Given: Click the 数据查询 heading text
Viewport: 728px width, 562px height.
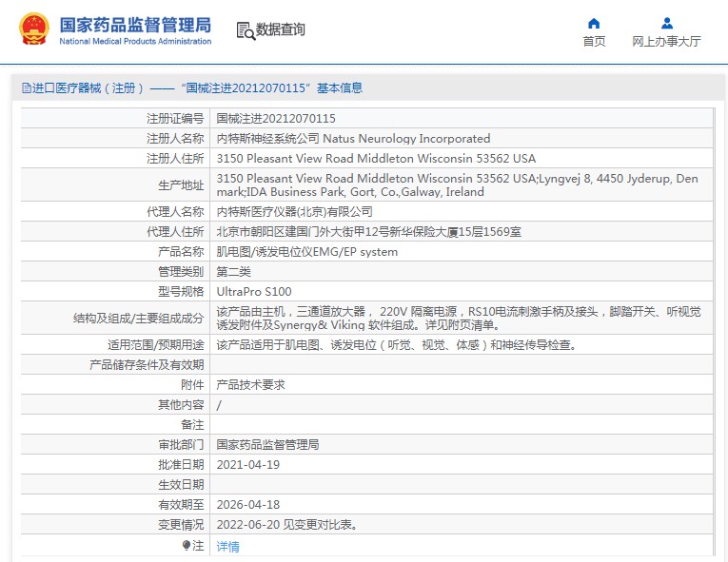Looking at the screenshot, I should pos(281,29).
